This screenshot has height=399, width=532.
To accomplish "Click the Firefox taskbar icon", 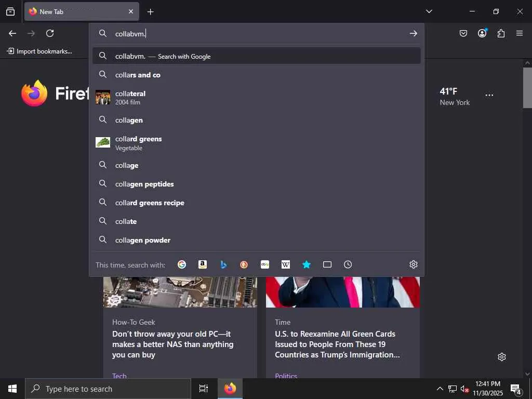I will click(x=230, y=389).
